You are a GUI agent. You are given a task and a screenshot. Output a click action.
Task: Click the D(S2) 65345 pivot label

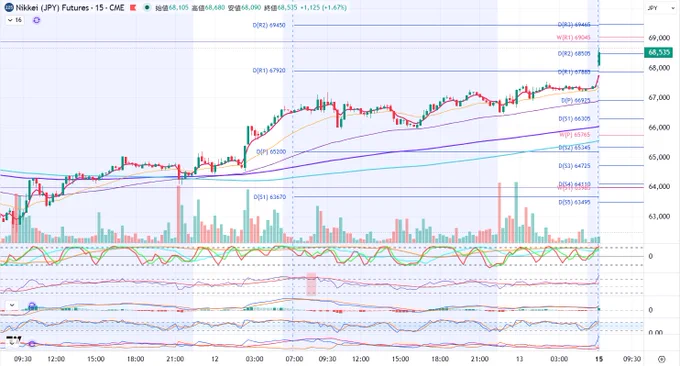point(574,147)
